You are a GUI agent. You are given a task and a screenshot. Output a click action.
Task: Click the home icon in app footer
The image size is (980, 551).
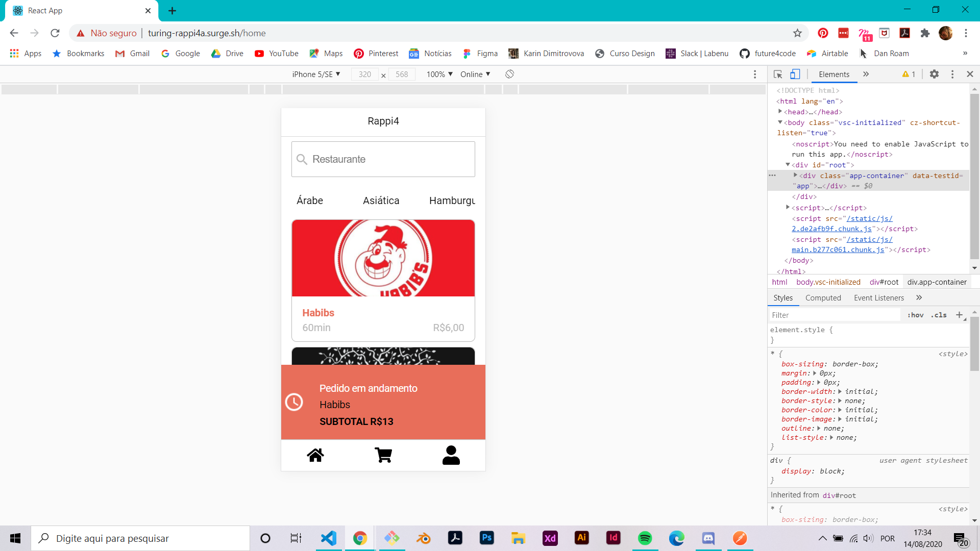(315, 455)
